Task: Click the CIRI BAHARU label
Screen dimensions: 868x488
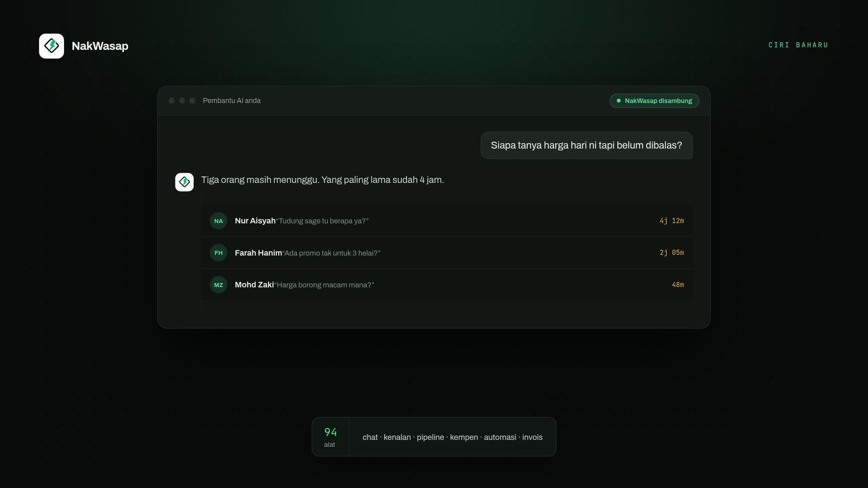Action: pos(799,45)
